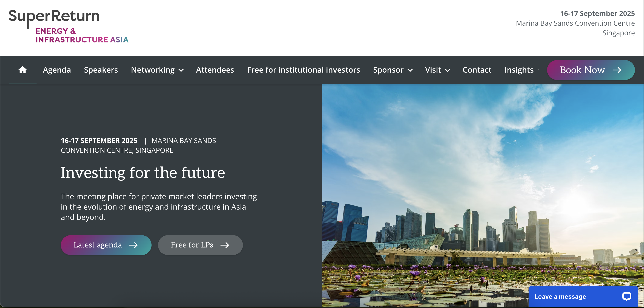Open the Contact page
The height and width of the screenshot is (308, 644).
pyautogui.click(x=477, y=70)
